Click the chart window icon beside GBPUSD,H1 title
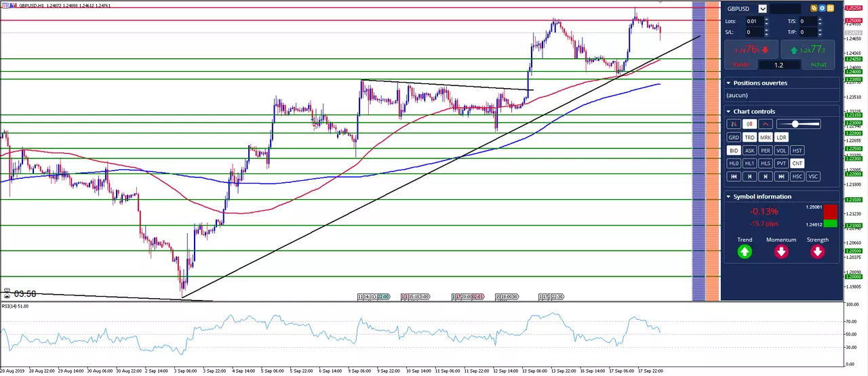 pos(4,5)
